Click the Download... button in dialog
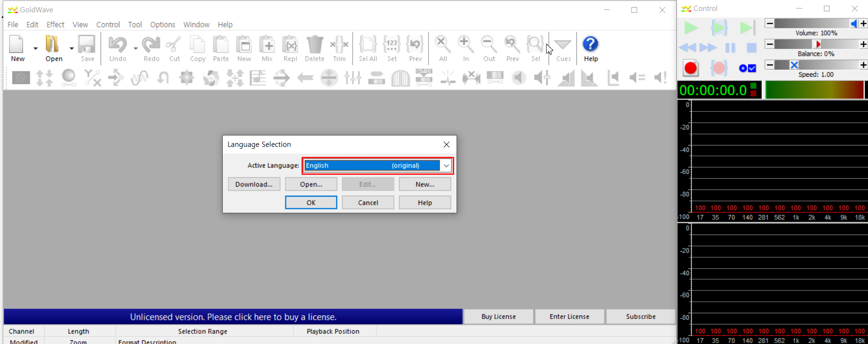Screen dimensions: 868x344 254,184
